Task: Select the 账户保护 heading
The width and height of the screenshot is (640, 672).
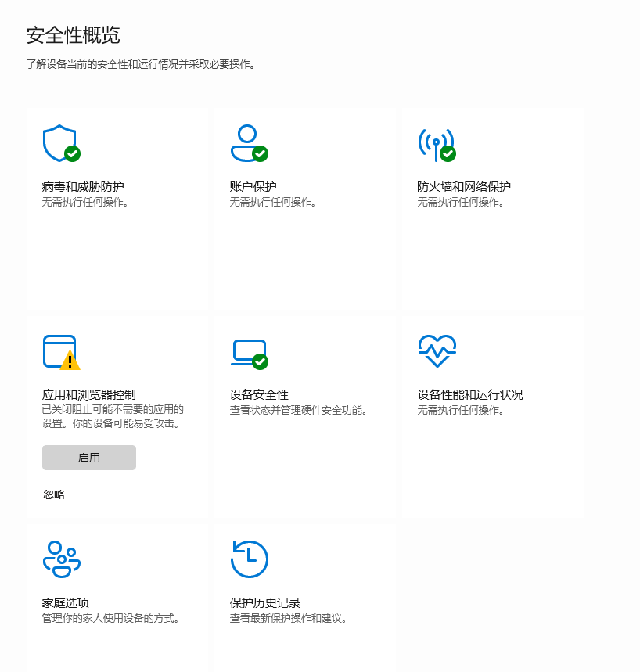Action: (253, 186)
